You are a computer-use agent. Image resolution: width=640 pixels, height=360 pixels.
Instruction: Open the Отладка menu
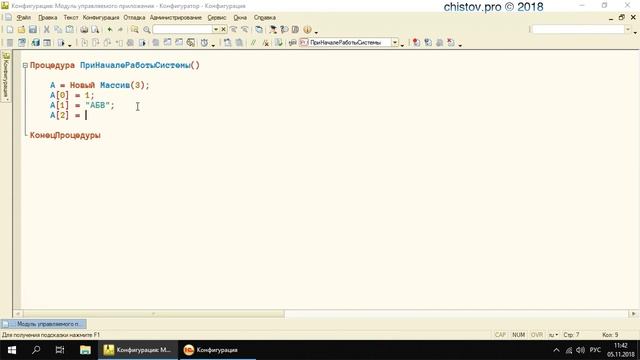(134, 18)
